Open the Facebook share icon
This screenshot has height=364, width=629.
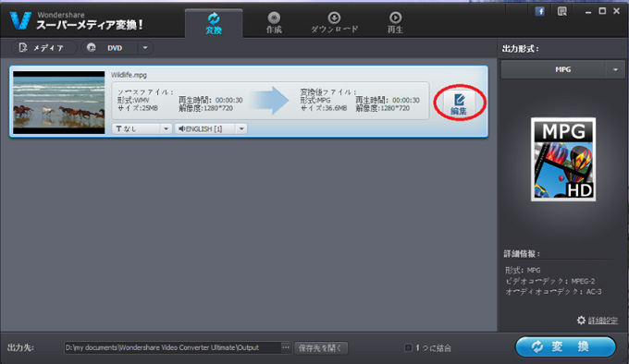pos(540,11)
